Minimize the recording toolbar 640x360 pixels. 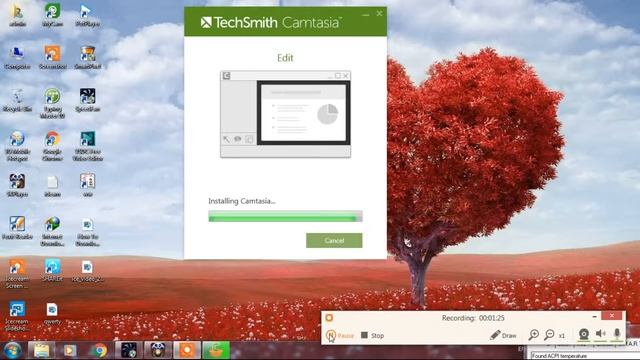[x=594, y=316]
